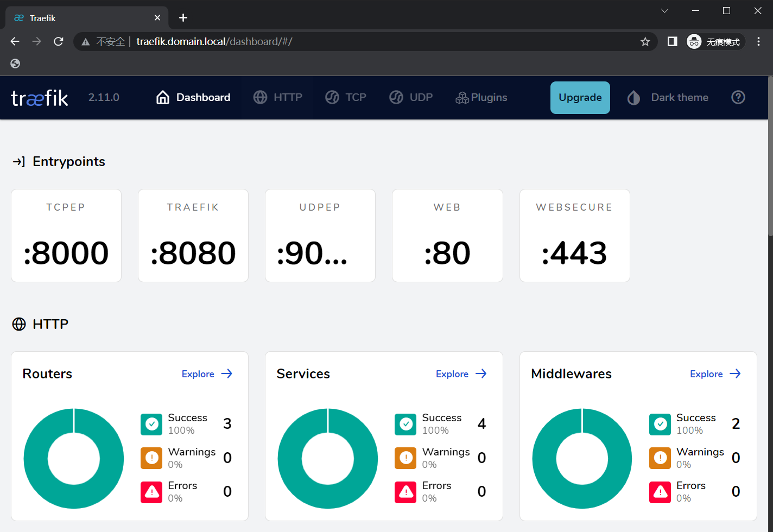Click Middlewares Success checkmark icon

660,425
